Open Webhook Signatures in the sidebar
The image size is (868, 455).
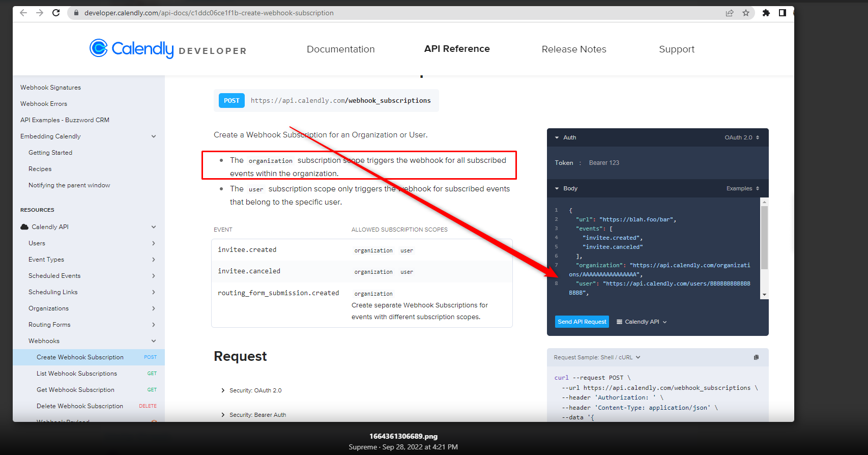(50, 88)
